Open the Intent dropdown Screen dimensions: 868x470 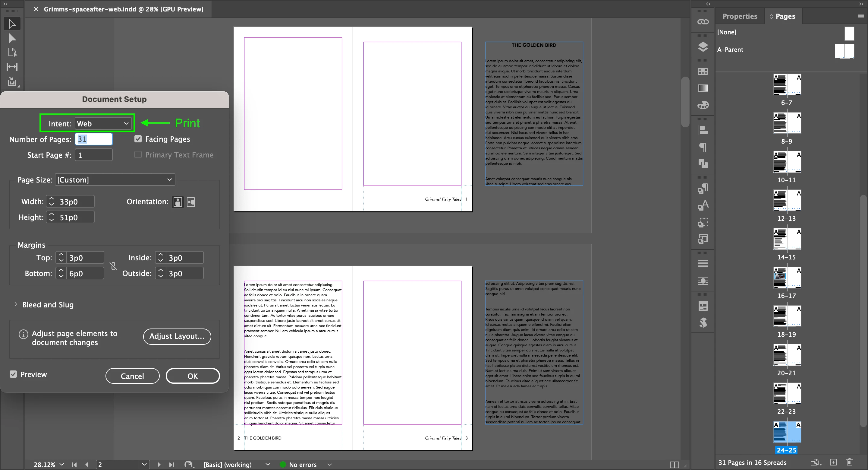(103, 123)
